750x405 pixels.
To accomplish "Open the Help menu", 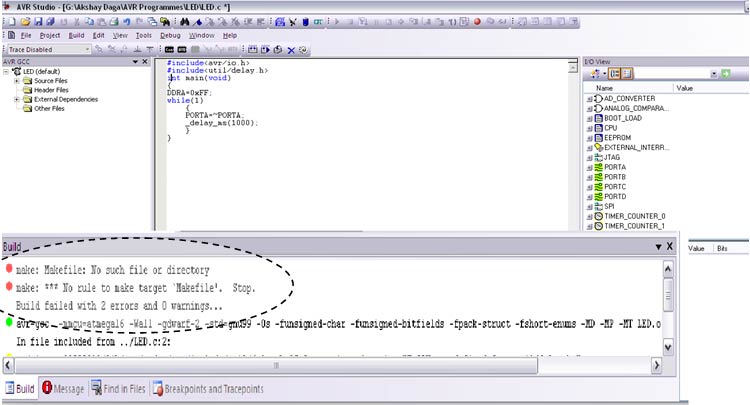I will (230, 35).
